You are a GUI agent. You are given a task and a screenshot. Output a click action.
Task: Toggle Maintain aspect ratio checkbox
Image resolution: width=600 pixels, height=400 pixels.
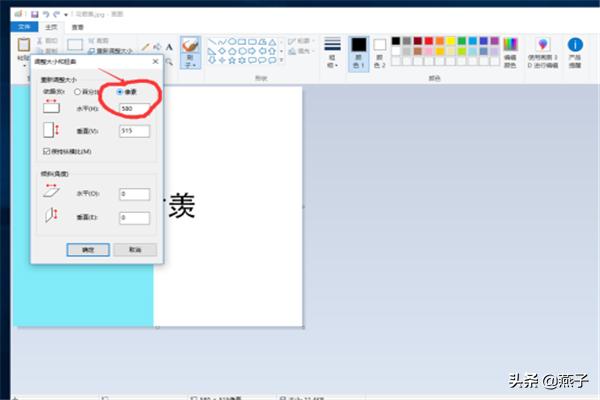pyautogui.click(x=47, y=151)
